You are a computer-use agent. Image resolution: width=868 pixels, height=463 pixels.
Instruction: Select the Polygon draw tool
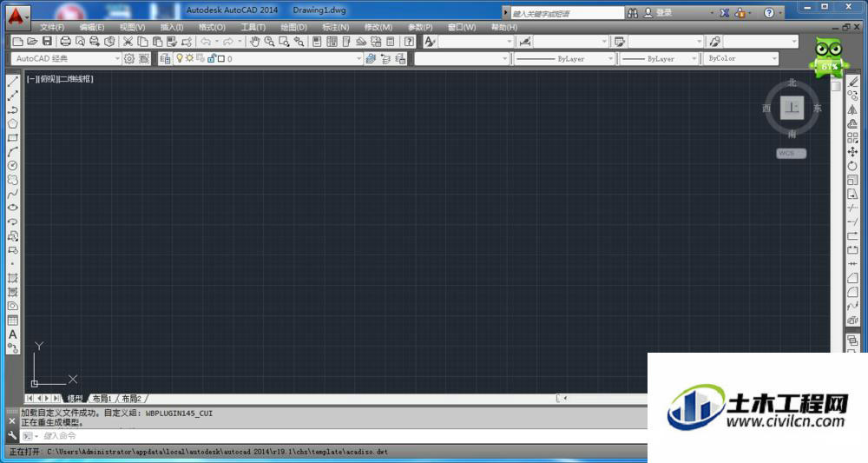(13, 124)
